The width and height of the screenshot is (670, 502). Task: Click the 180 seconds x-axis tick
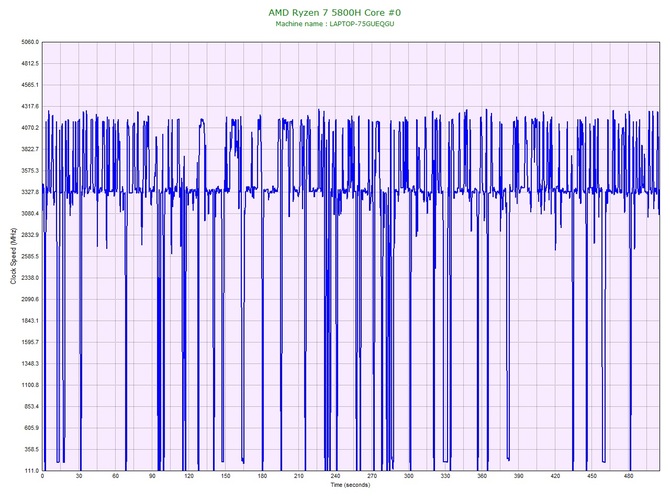click(262, 477)
